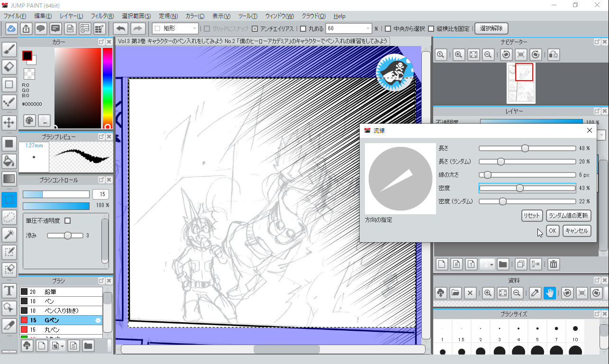The height and width of the screenshot is (364, 609).
Task: Click the ランダム値の更新 button
Action: pyautogui.click(x=568, y=216)
